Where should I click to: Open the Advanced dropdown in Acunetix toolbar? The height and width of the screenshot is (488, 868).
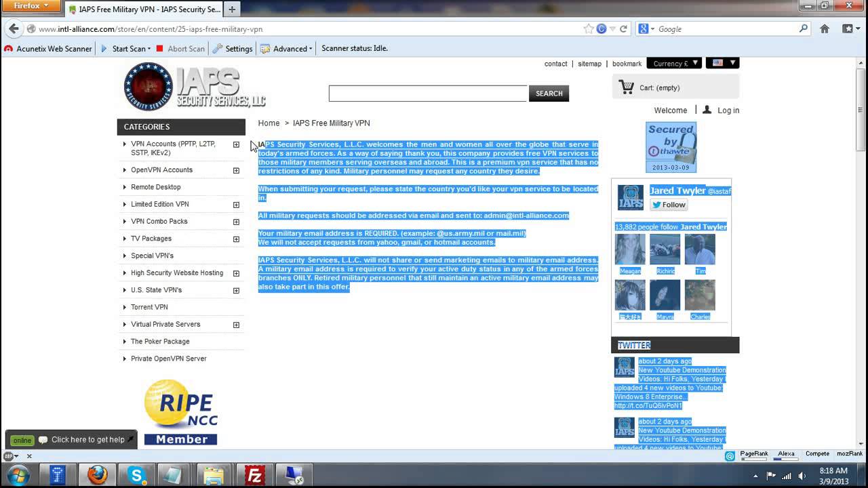point(287,49)
